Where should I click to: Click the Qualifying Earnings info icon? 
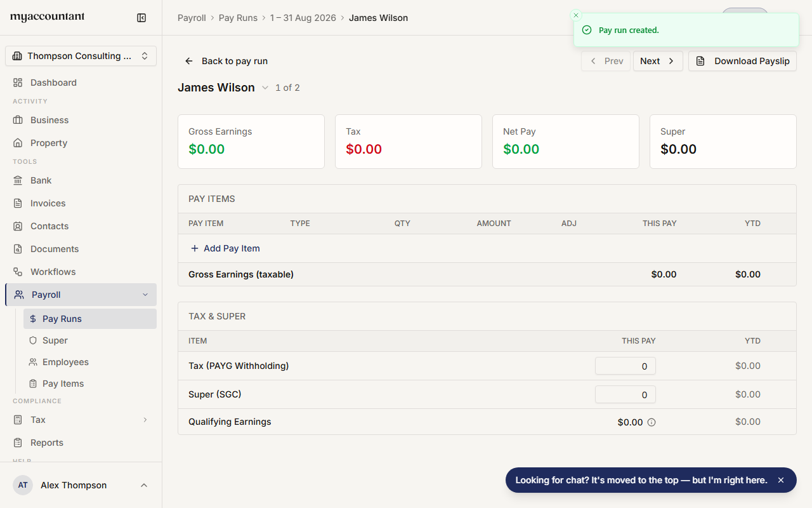pos(651,422)
